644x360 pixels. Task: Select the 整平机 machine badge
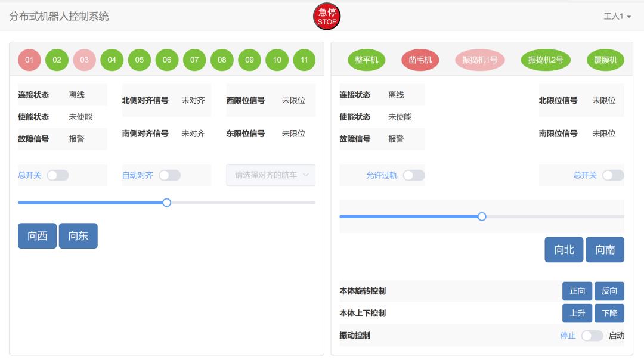pyautogui.click(x=366, y=60)
